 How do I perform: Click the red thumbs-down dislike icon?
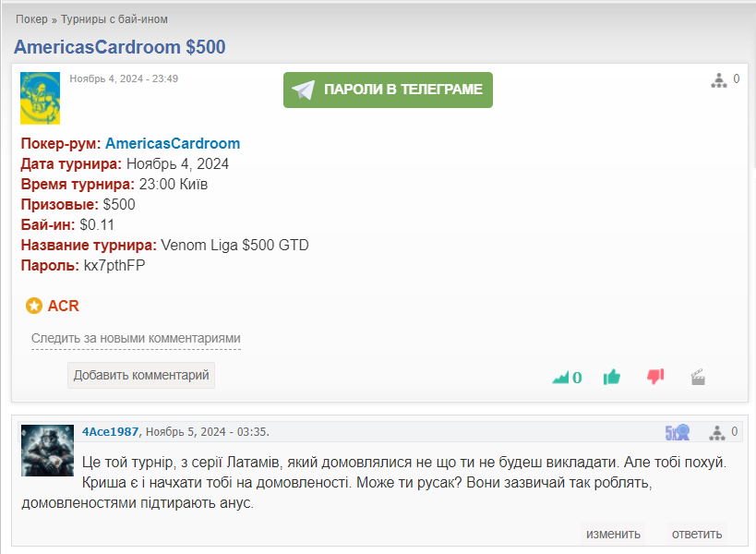pyautogui.click(x=655, y=377)
